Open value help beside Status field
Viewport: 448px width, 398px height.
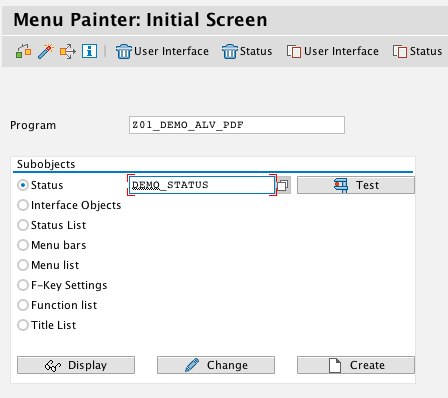coord(283,185)
